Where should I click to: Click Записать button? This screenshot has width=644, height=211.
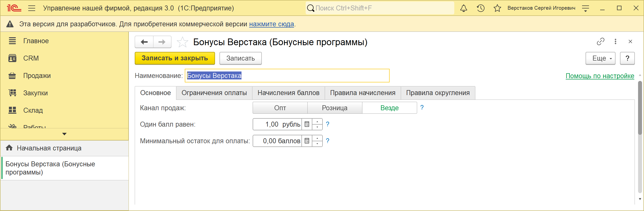[x=240, y=58]
